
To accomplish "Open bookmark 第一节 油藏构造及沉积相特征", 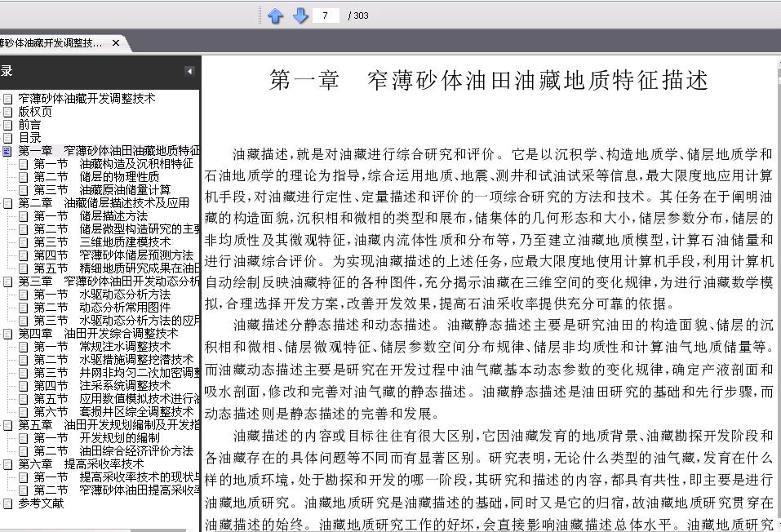I will [113, 164].
